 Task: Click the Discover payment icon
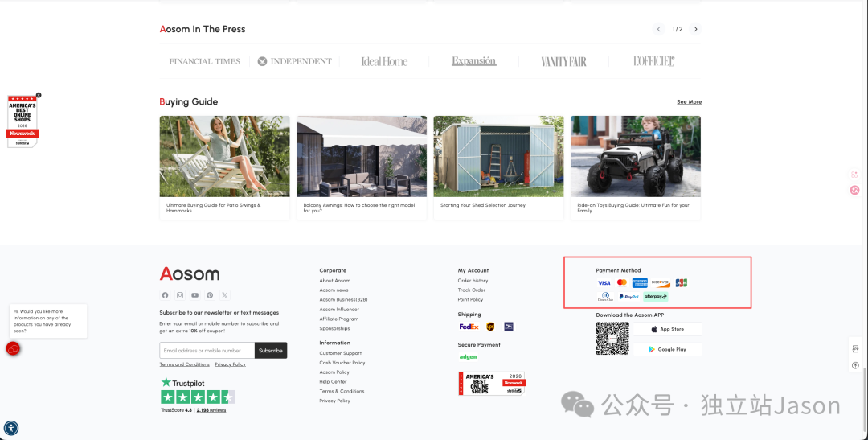coord(660,282)
